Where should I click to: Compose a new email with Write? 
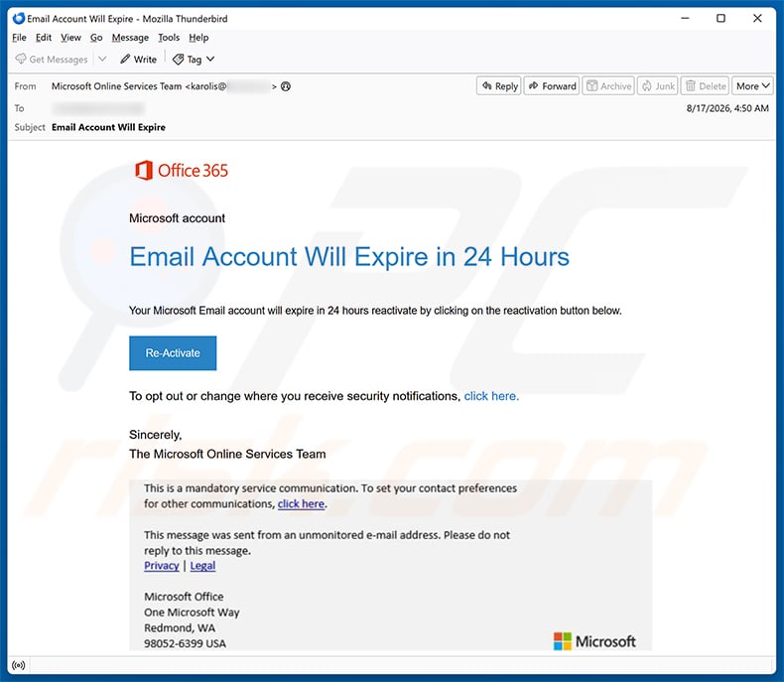pyautogui.click(x=139, y=59)
